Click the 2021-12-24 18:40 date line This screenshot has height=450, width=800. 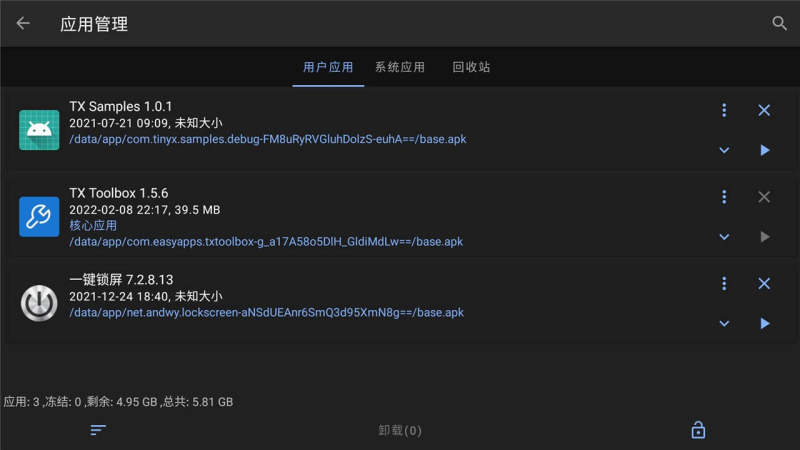(x=145, y=296)
